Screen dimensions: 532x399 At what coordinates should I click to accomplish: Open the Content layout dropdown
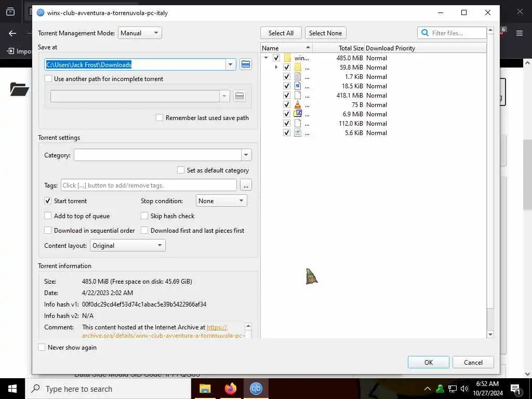[x=128, y=245]
